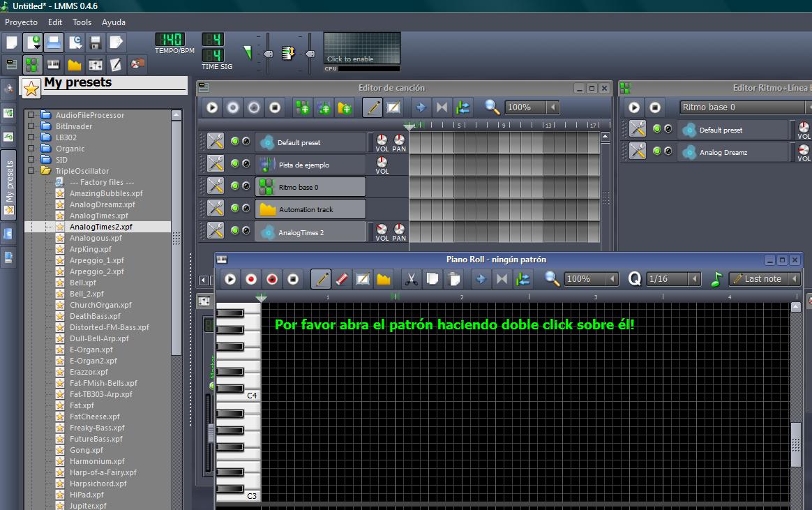Select AnalogTimes2.xpf preset
This screenshot has height=510, width=812.
point(101,226)
